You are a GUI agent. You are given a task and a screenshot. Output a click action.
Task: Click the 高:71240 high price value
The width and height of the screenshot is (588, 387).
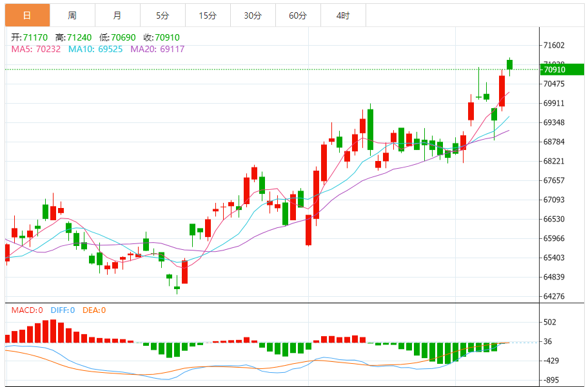[73, 37]
